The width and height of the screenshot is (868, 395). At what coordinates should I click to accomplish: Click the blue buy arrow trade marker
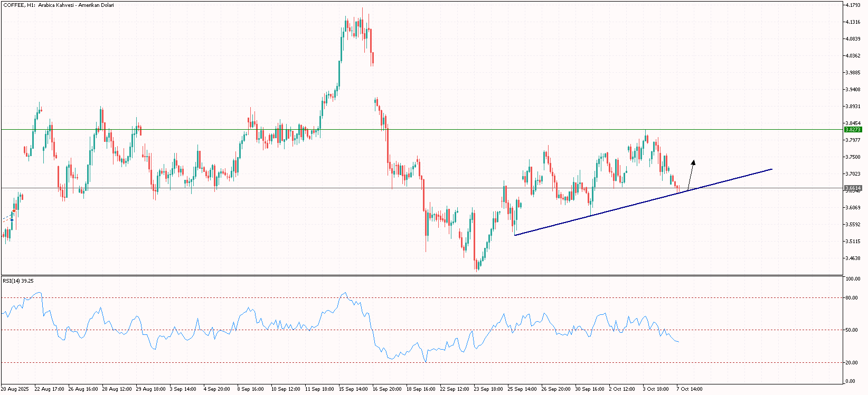(12, 219)
